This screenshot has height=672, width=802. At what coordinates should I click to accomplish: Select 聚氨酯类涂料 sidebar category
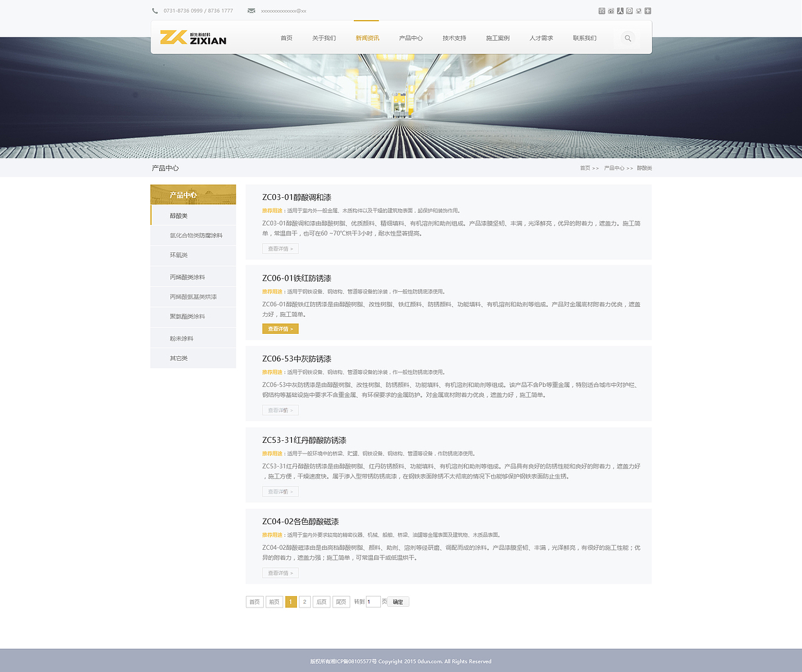[x=193, y=317]
